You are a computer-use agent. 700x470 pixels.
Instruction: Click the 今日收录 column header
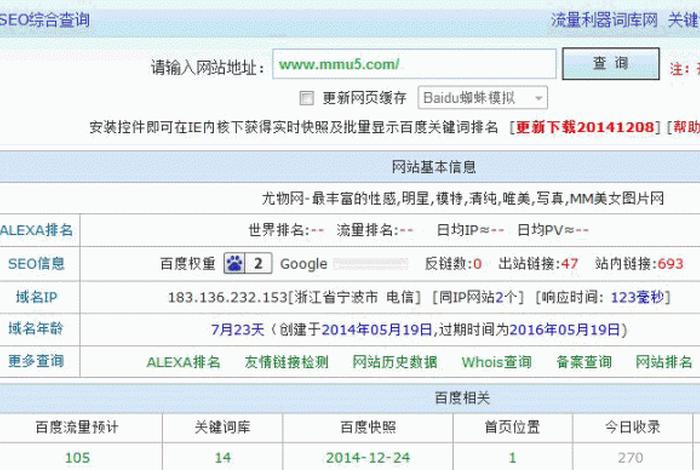coord(632,428)
